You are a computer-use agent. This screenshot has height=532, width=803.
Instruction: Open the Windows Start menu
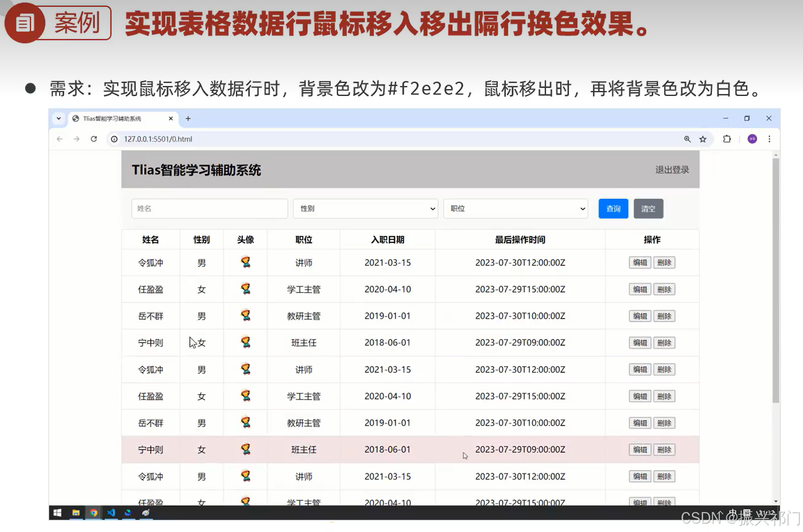coord(57,513)
